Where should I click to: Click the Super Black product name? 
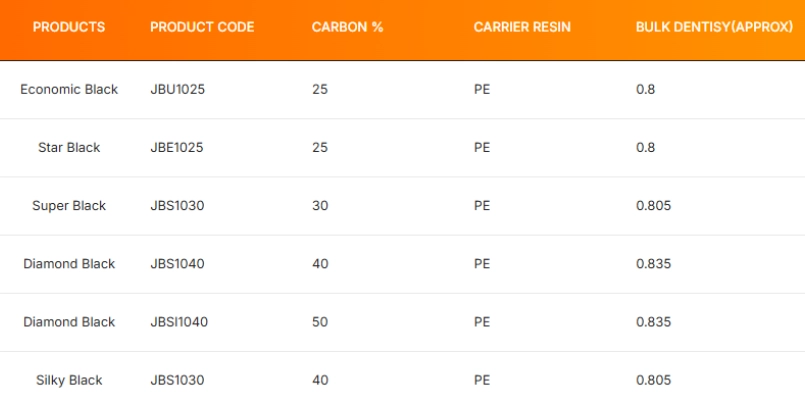(x=69, y=206)
